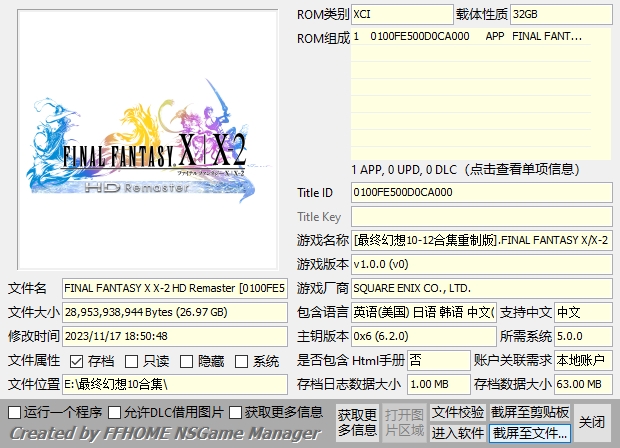Close the dialog with 关闭 button
Screen dimensions: 620x448
(x=592, y=423)
